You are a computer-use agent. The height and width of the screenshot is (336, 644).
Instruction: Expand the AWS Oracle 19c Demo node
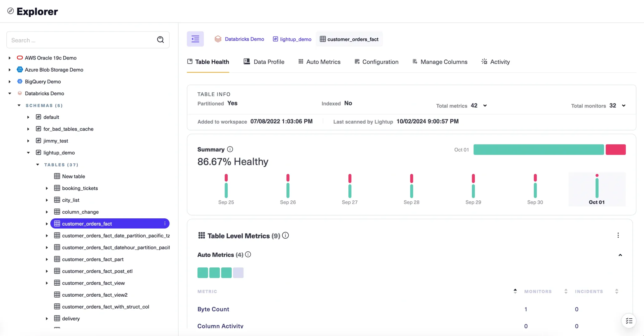(x=9, y=58)
